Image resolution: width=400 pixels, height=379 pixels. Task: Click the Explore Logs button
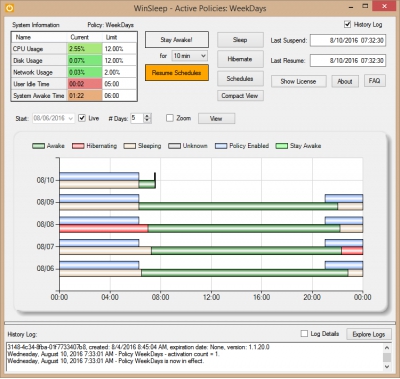coord(369,334)
